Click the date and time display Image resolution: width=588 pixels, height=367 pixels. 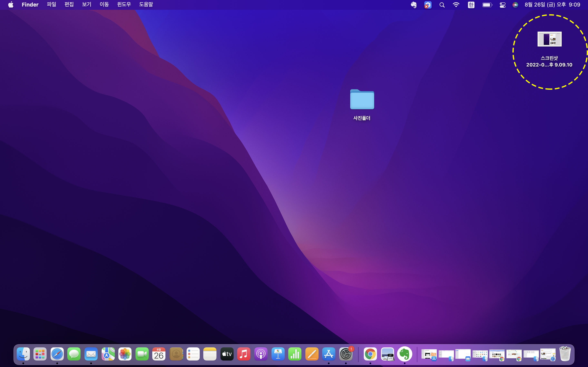[x=552, y=5]
